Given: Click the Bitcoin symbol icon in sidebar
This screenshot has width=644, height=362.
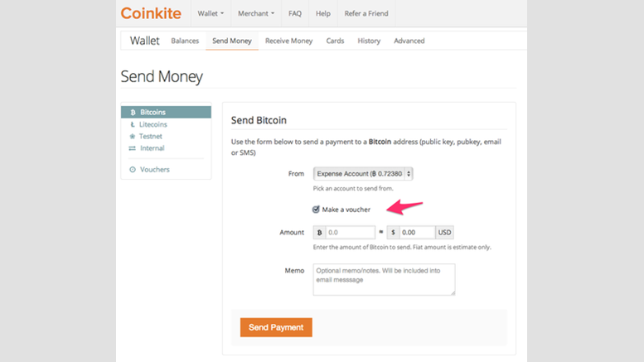Looking at the screenshot, I should [x=133, y=112].
